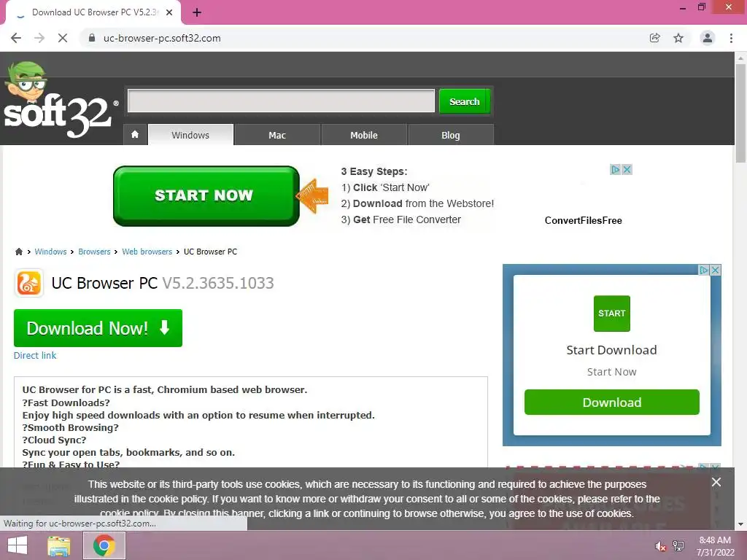747x560 pixels.
Task: Click the 'Start Download' ad heading text
Action: (612, 350)
